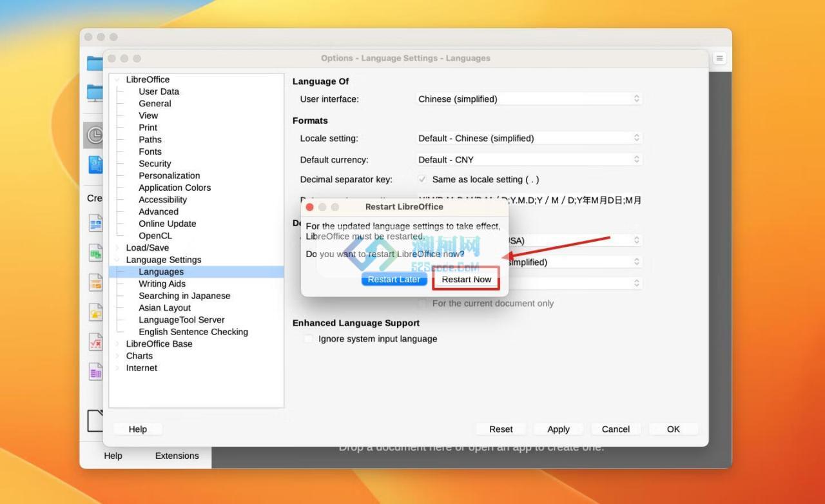This screenshot has height=504, width=825.
Task: Expand the Internet tree node
Action: (117, 368)
